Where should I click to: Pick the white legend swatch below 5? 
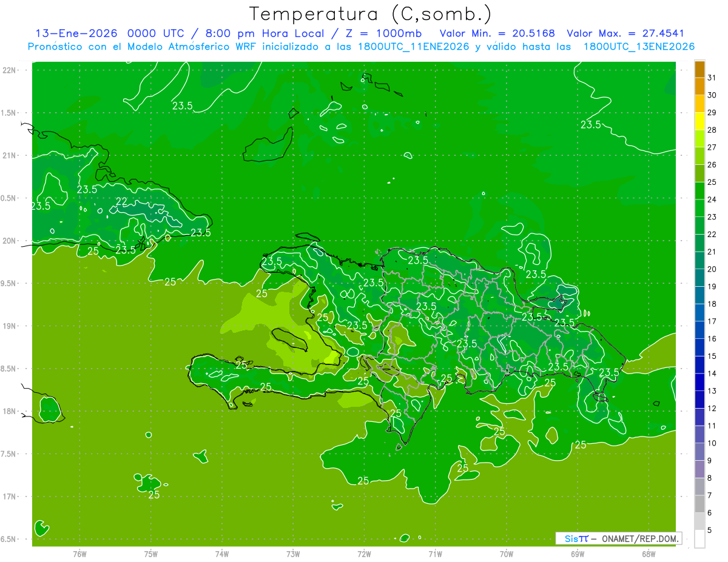699,538
